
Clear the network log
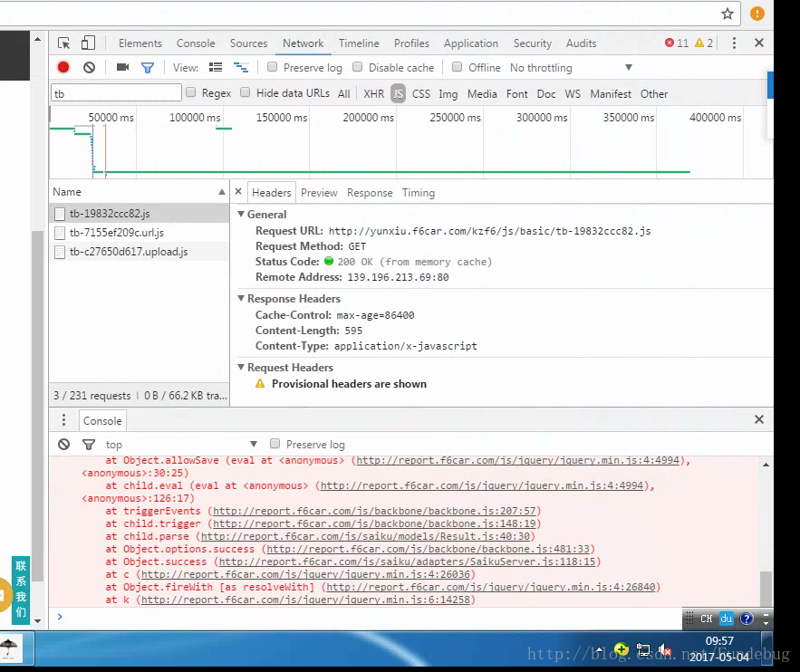coord(90,67)
